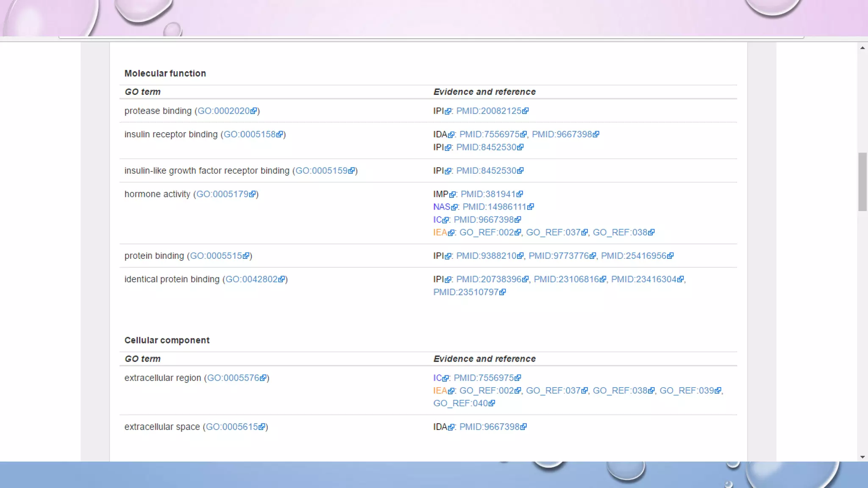The image size is (868, 488).
Task: Click the scrollbar down arrow
Action: 862,457
